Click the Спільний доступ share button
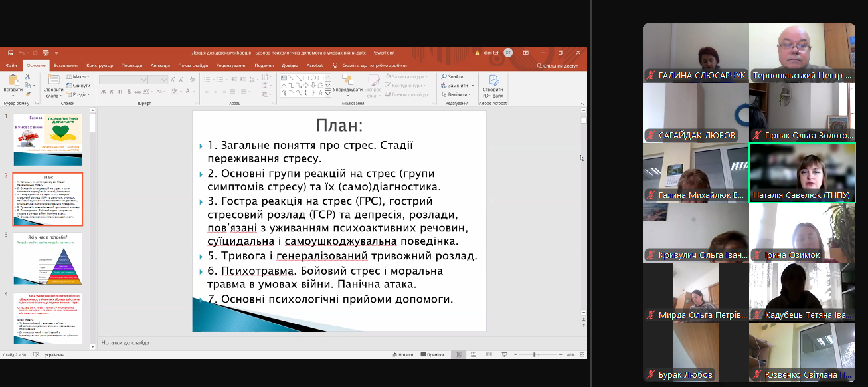 coord(557,66)
